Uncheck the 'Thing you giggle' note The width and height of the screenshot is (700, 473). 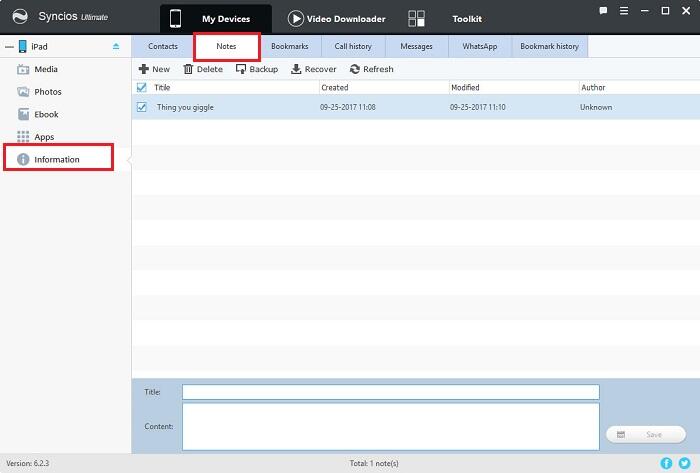pyautogui.click(x=141, y=107)
